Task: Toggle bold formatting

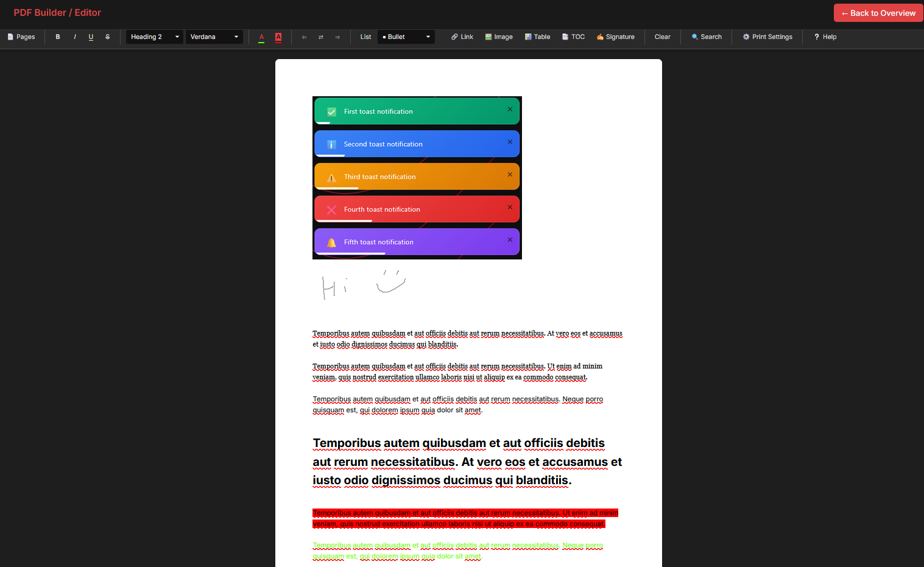Action: [58, 37]
